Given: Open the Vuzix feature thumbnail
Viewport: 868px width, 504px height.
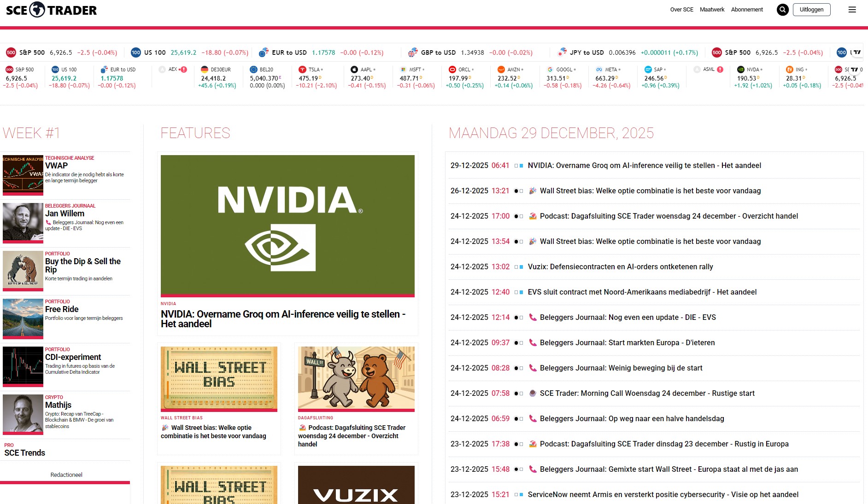Looking at the screenshot, I should pyautogui.click(x=356, y=485).
